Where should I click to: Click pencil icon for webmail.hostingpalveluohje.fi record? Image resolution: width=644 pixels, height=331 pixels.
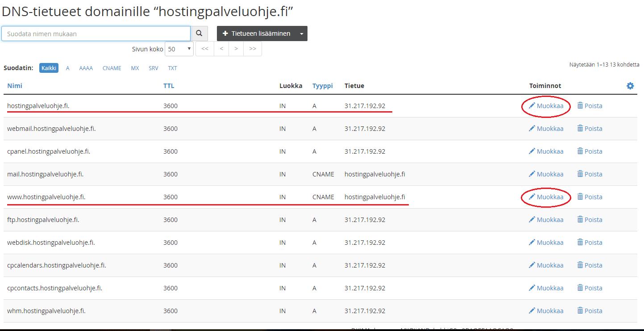[532, 129]
